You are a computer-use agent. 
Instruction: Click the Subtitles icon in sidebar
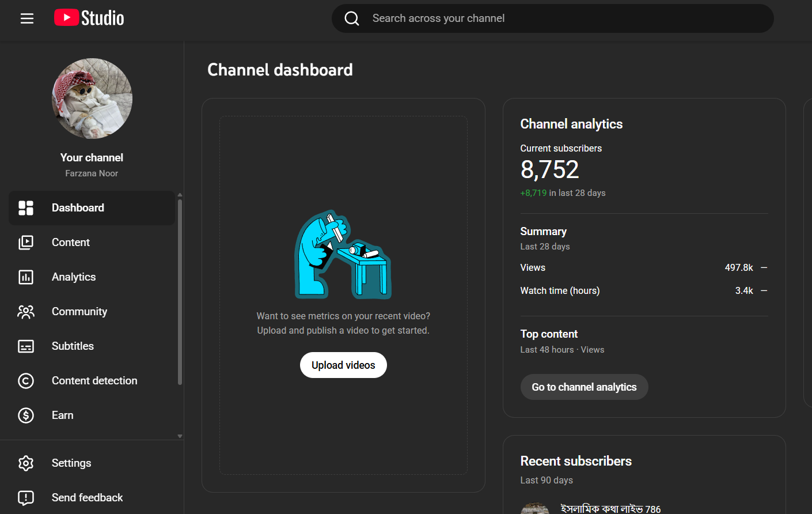(26, 346)
